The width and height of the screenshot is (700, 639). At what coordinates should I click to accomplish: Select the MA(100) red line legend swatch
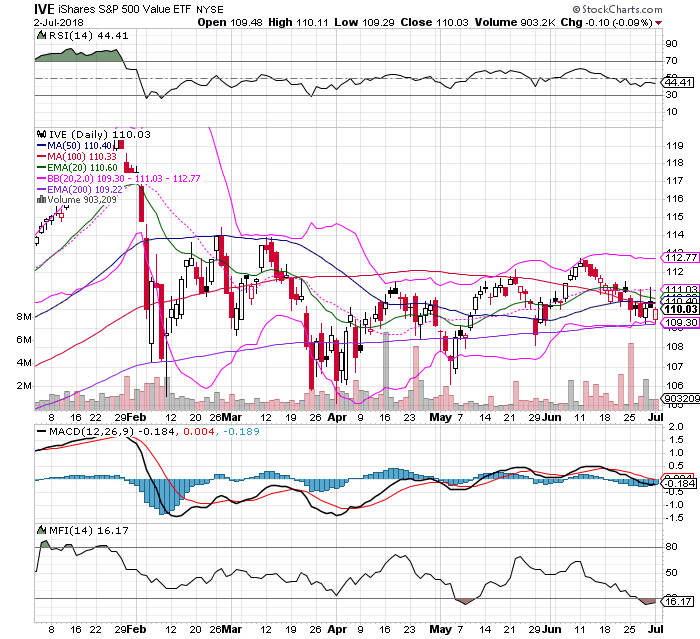pos(42,157)
